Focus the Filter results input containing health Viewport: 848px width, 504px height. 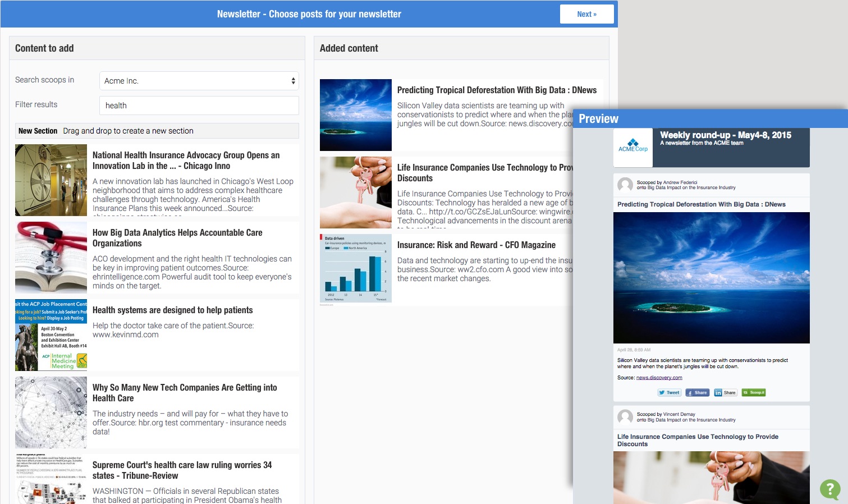(199, 106)
